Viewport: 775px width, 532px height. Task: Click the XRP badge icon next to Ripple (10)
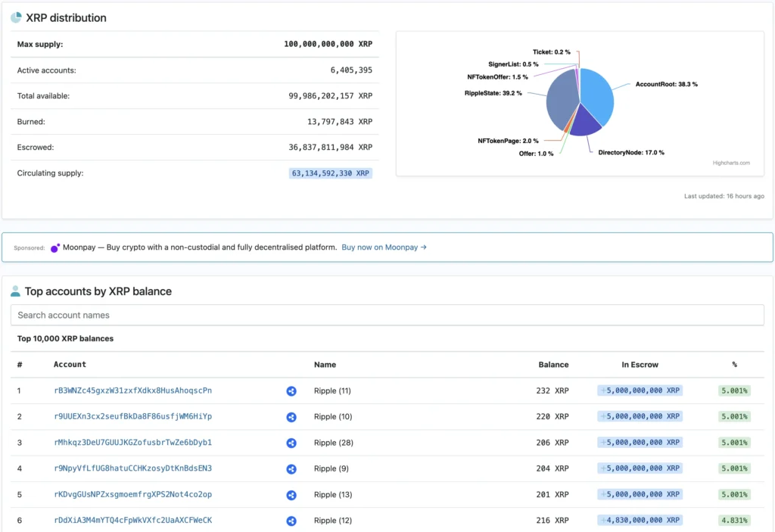tap(291, 416)
